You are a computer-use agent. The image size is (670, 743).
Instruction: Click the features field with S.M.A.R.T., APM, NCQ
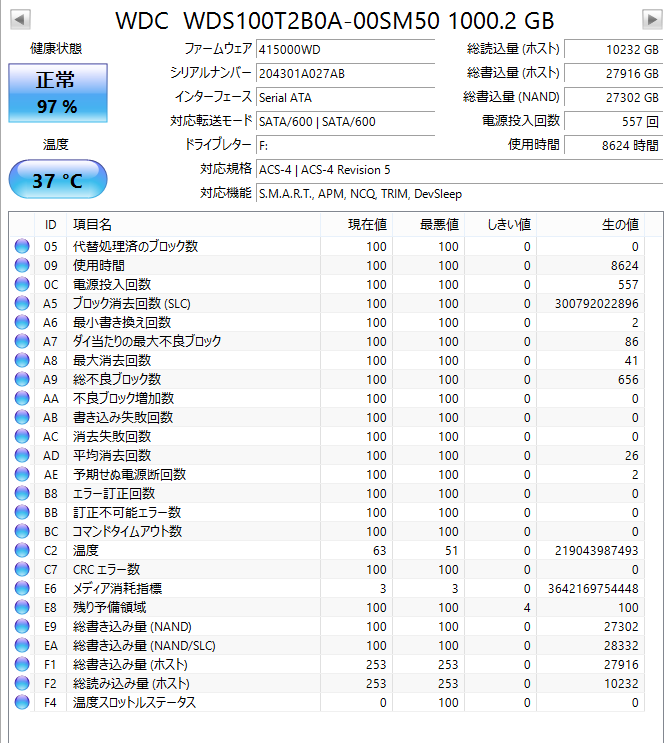[x=459, y=194]
